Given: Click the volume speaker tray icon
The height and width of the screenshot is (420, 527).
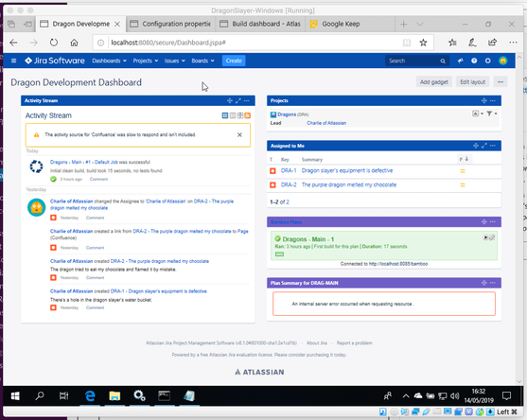Looking at the screenshot, I should (455, 396).
